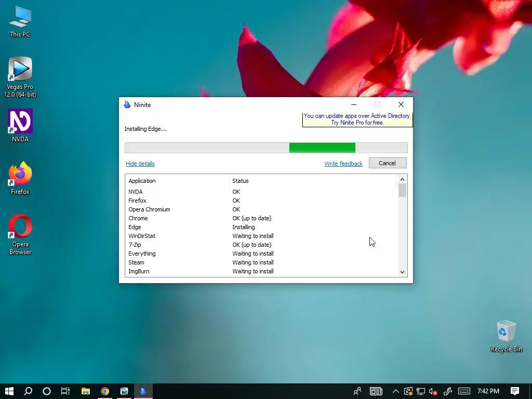The width and height of the screenshot is (532, 399).
Task: Open the People icon in the taskbar
Action: (357, 391)
